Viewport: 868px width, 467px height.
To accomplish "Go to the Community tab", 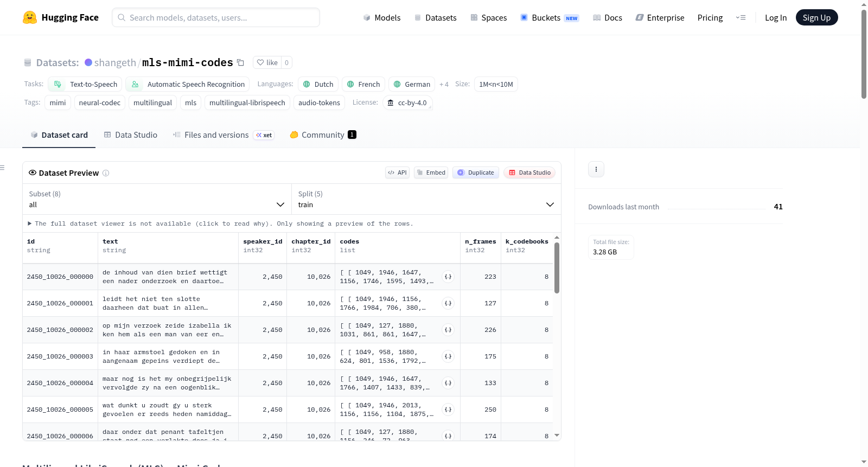I will pyautogui.click(x=323, y=135).
